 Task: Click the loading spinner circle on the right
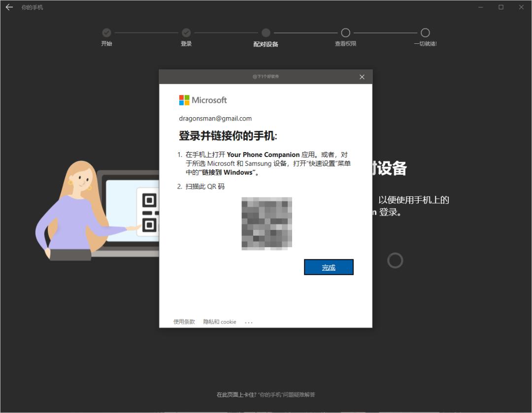tap(396, 260)
